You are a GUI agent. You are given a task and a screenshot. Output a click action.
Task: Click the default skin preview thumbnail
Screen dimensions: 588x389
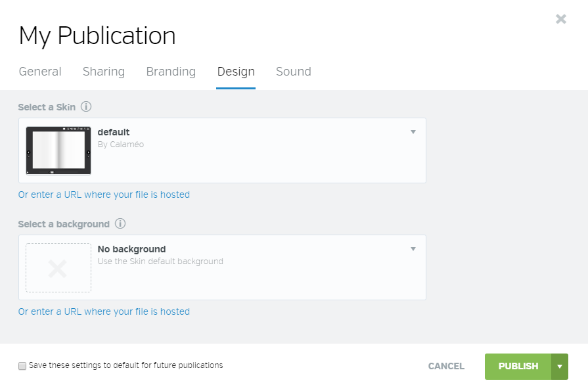click(x=58, y=150)
